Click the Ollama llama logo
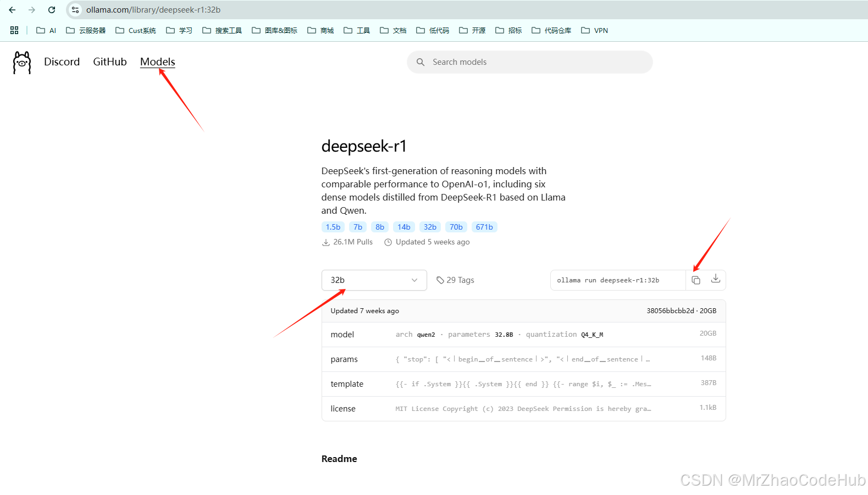Viewport: 868px width, 495px height. click(22, 62)
